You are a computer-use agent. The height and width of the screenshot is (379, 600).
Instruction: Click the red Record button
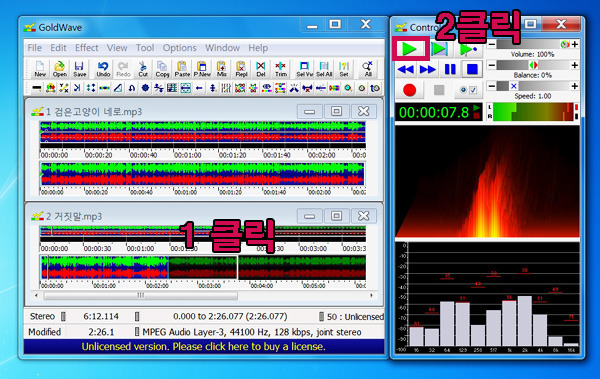point(409,90)
